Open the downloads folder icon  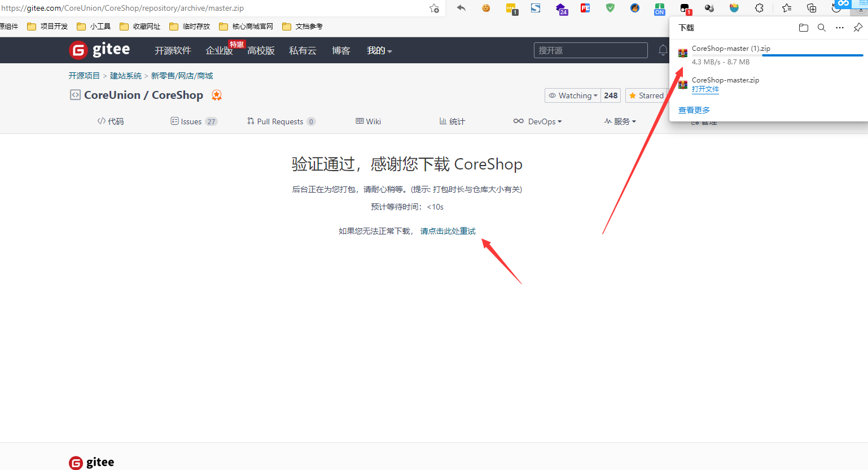click(x=804, y=28)
